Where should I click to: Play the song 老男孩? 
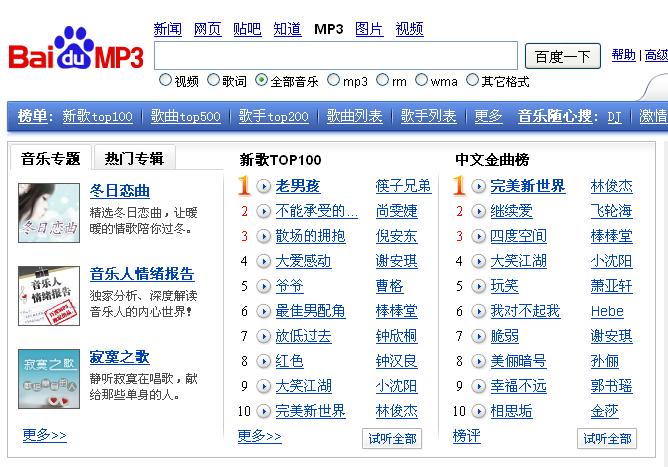point(264,186)
